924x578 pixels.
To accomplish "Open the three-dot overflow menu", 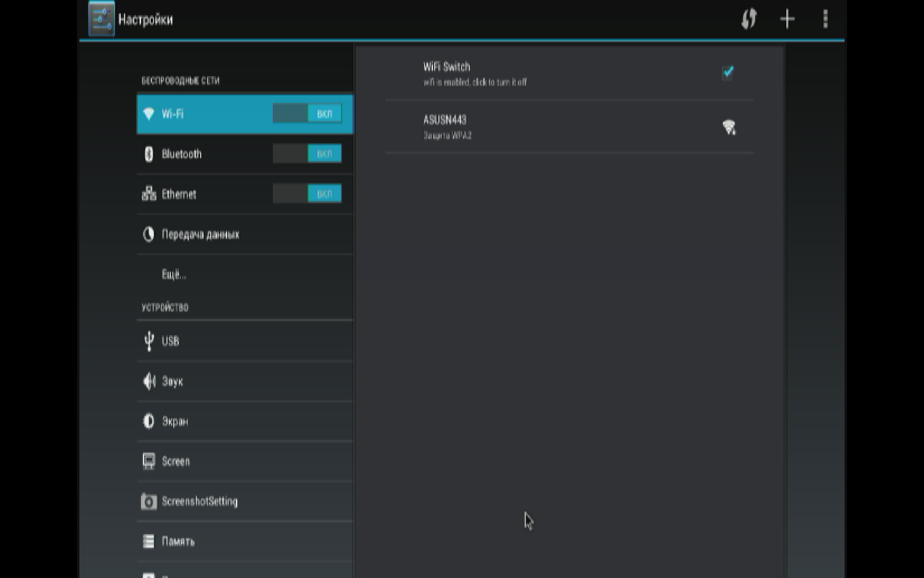I will click(x=825, y=19).
